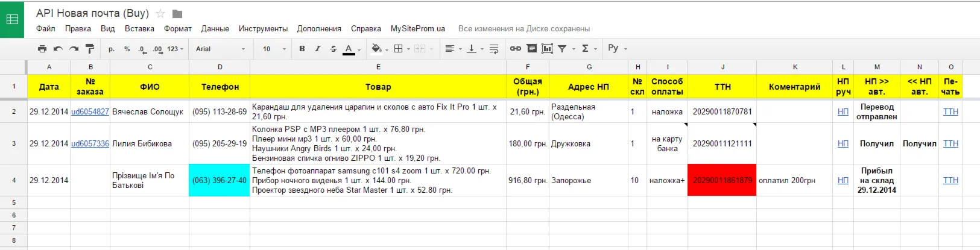Open the Arial font dropdown
980x250 pixels.
[x=220, y=49]
